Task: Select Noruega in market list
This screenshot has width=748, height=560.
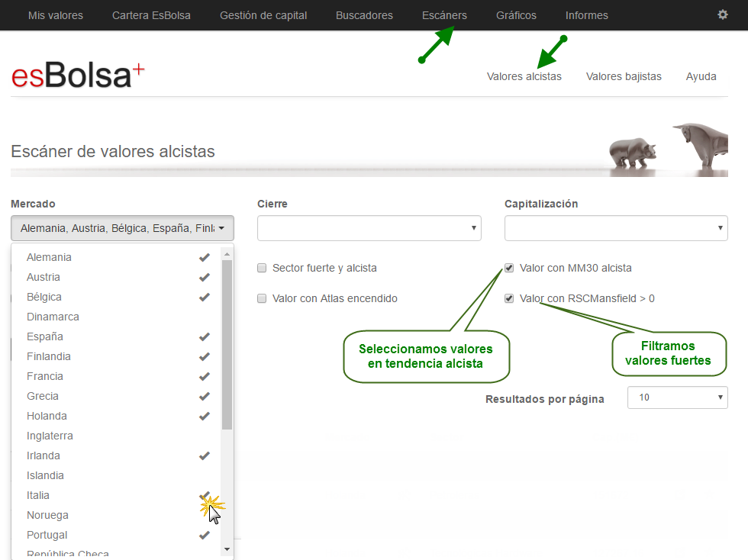Action: tap(117, 515)
